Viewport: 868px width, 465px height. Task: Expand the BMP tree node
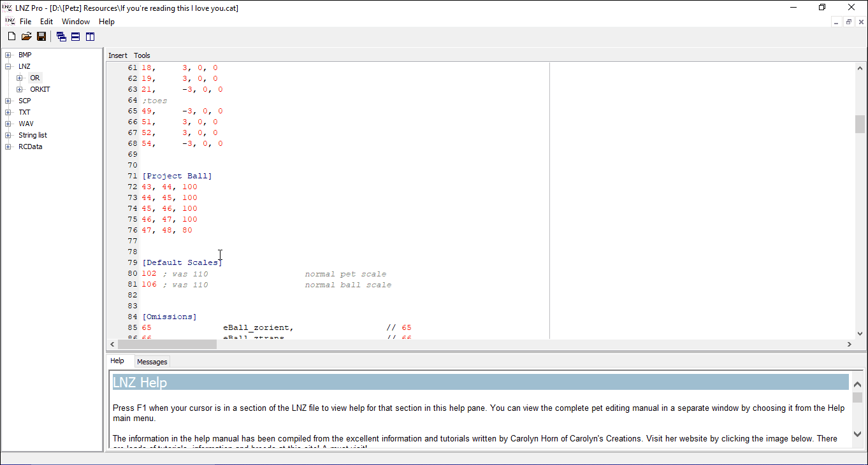(x=8, y=55)
